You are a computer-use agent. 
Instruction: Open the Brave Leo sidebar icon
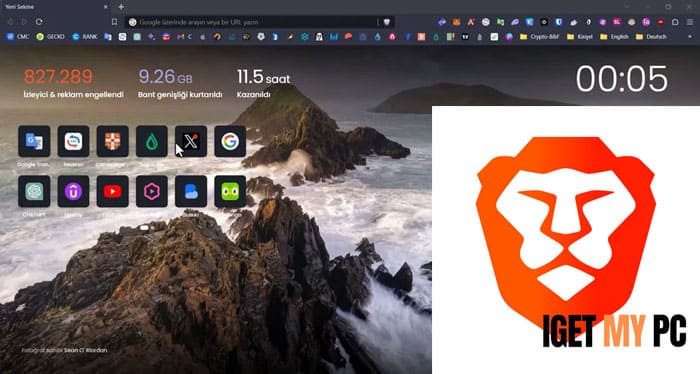pos(675,22)
